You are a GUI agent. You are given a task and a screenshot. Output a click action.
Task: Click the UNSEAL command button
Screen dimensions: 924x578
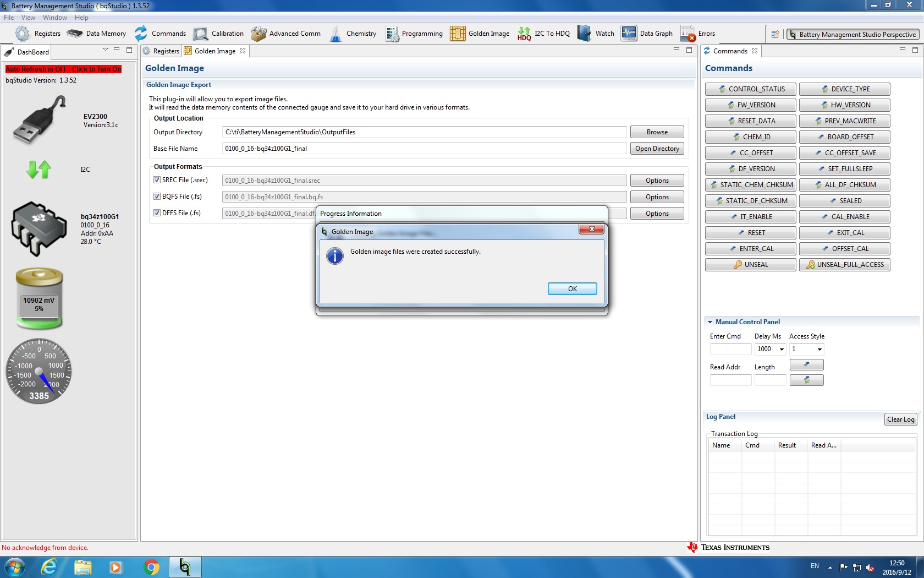click(751, 265)
